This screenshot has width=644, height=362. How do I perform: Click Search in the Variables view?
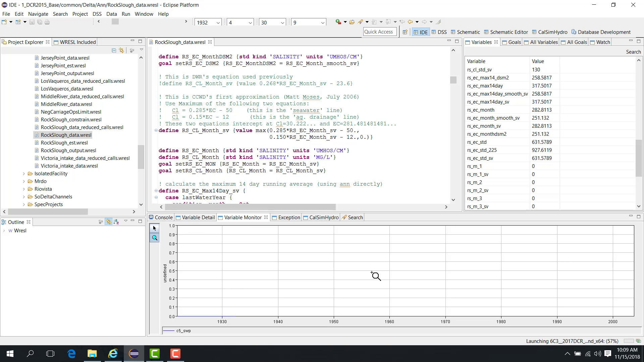(633, 52)
